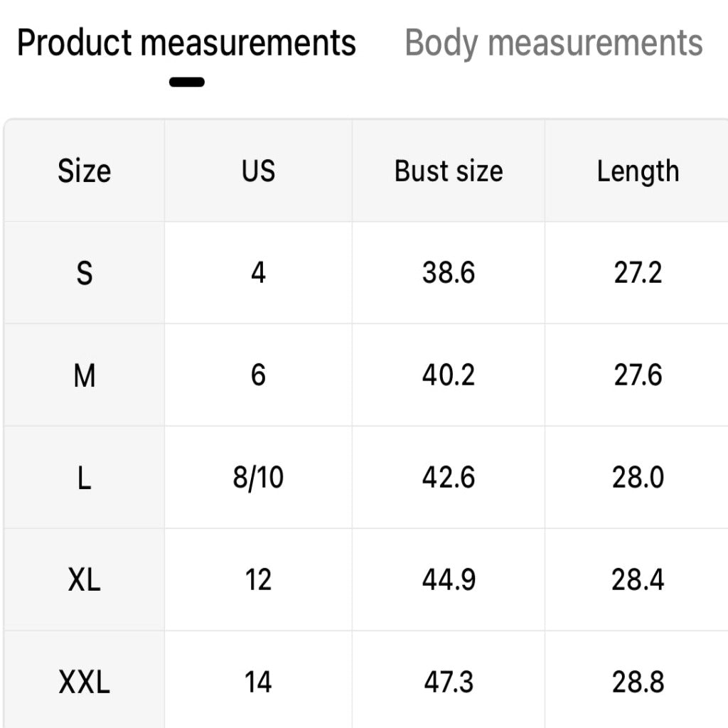
Task: Click the 47.3 bust size value
Action: (449, 682)
